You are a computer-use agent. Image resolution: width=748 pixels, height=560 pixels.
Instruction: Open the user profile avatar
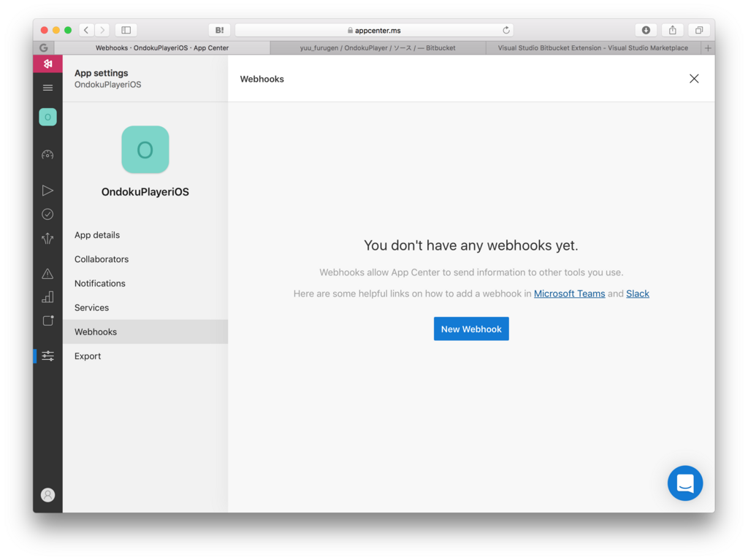coord(47,494)
